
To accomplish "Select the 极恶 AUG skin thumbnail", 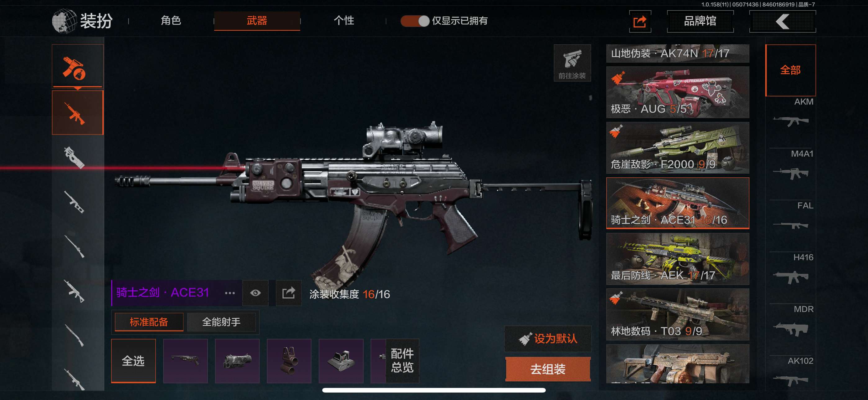I will 678,92.
